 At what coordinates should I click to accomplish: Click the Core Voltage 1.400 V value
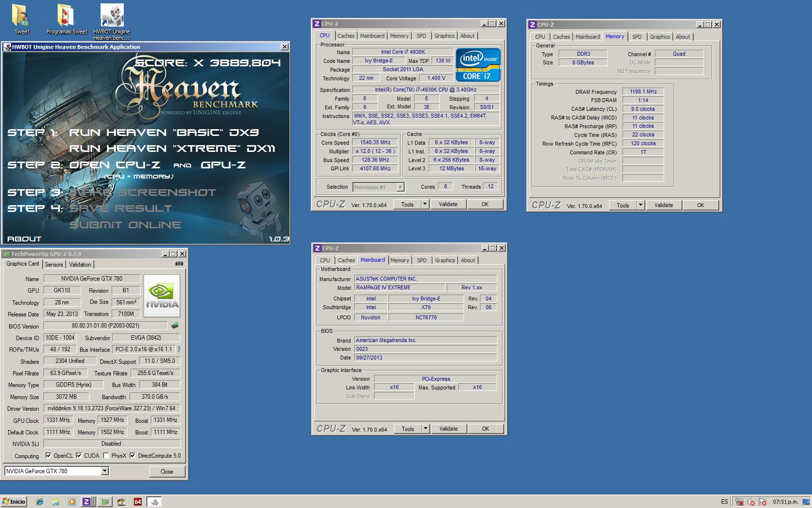[436, 78]
